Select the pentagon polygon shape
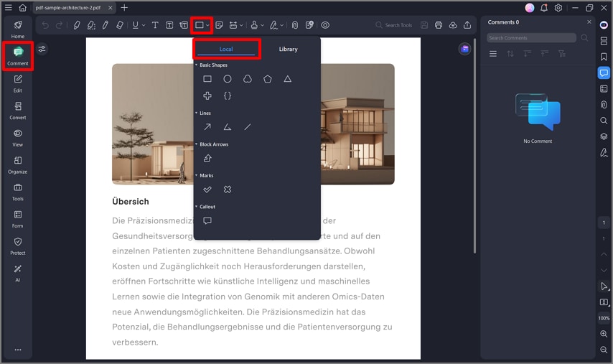The width and height of the screenshot is (613, 364). (x=268, y=79)
